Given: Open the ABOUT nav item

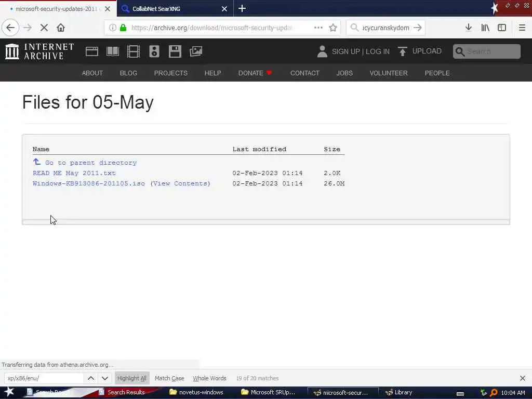Looking at the screenshot, I should [92, 73].
